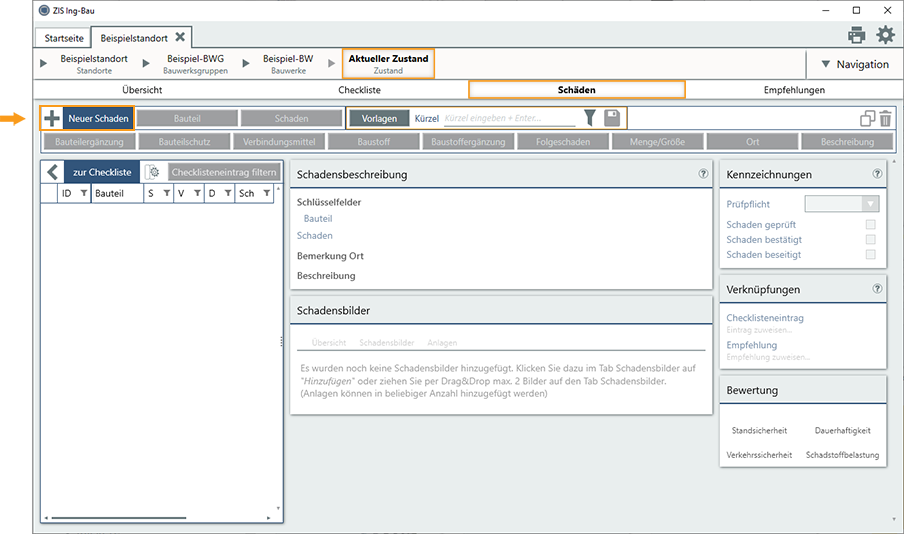Select the Schäden tab
Screen dimensions: 904x534
(x=577, y=89)
